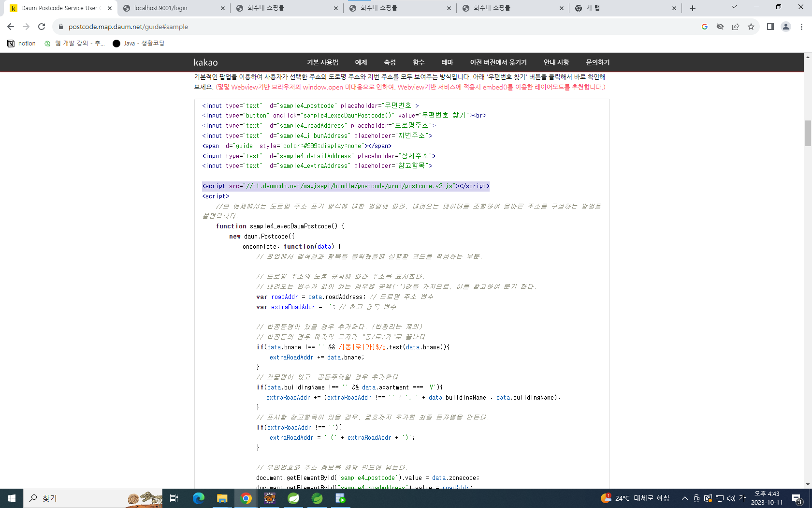Open the Windows Start menu
Screen dimensions: 812x508
tap(12, 498)
